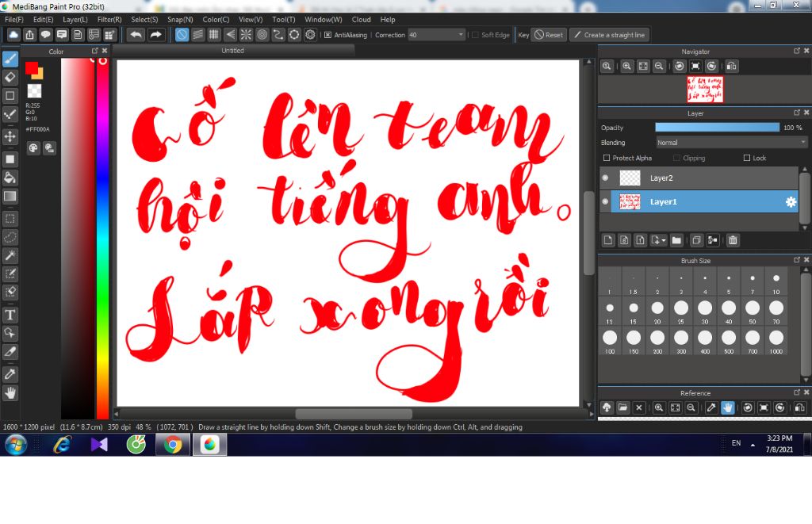Click the transparent color swatch
Viewport: 812px width, 524px height.
(34, 90)
